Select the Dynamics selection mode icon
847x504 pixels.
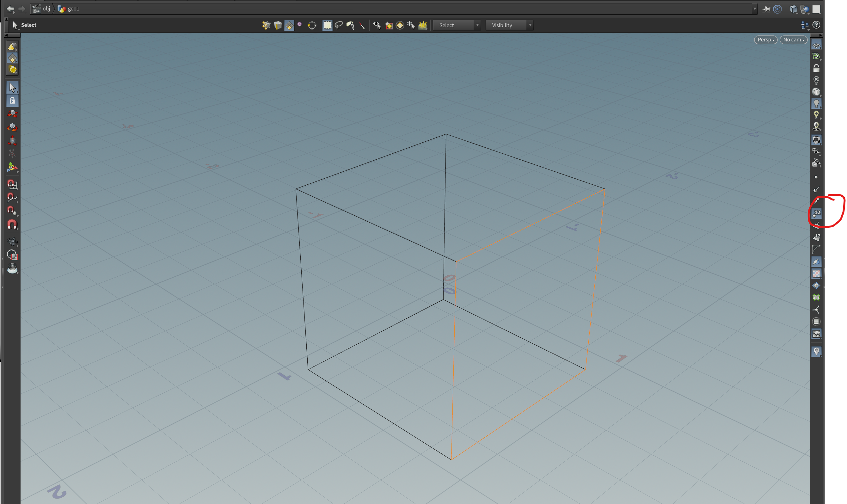tap(12, 70)
